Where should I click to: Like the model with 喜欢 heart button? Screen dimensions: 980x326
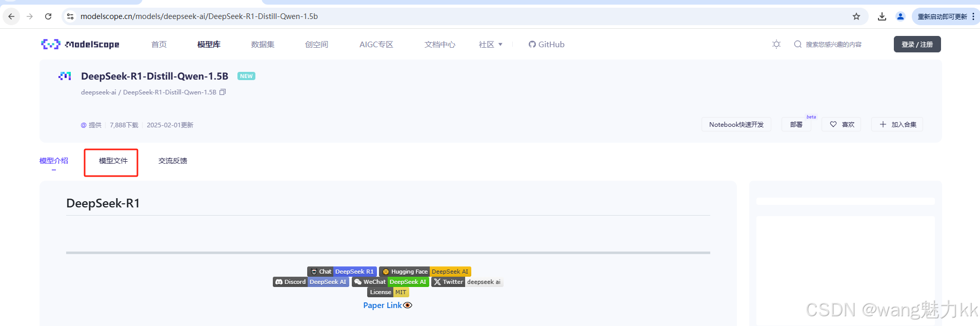pos(842,124)
